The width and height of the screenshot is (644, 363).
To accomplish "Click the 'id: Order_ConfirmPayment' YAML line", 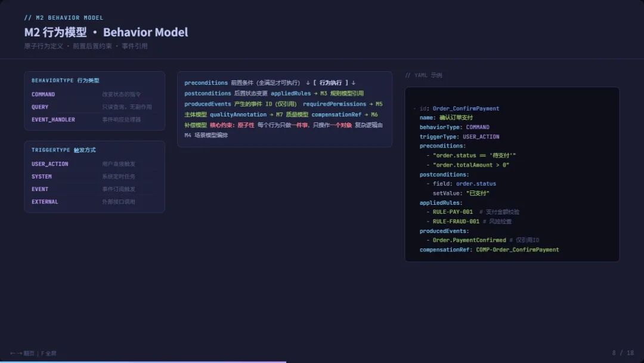I will [459, 109].
